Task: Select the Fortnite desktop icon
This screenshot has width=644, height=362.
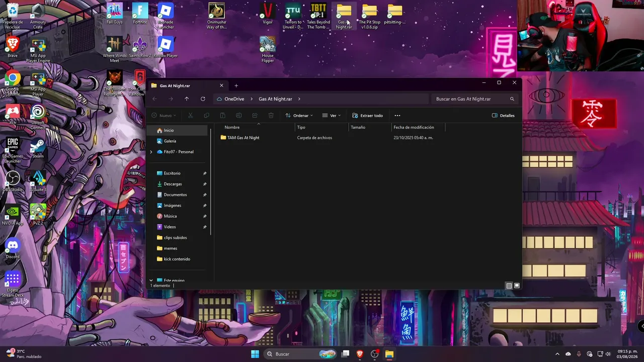Action: (140, 14)
